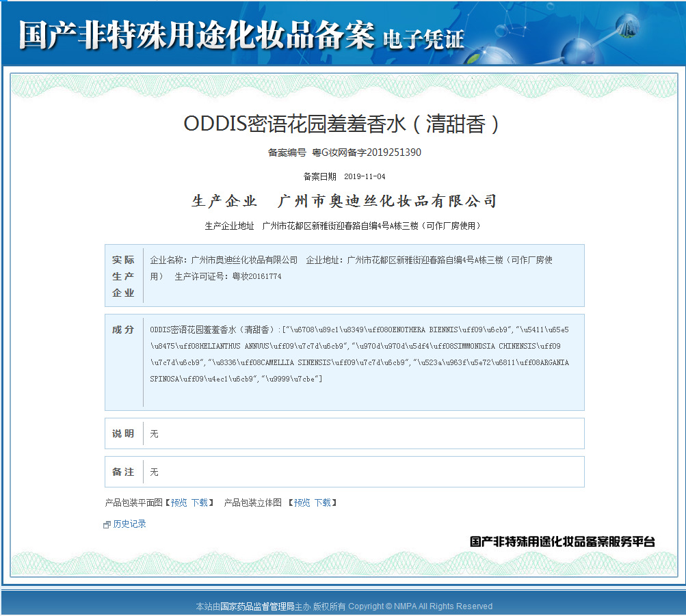The height and width of the screenshot is (616, 686).
Task: Click the 备注 row label
Action: (123, 472)
